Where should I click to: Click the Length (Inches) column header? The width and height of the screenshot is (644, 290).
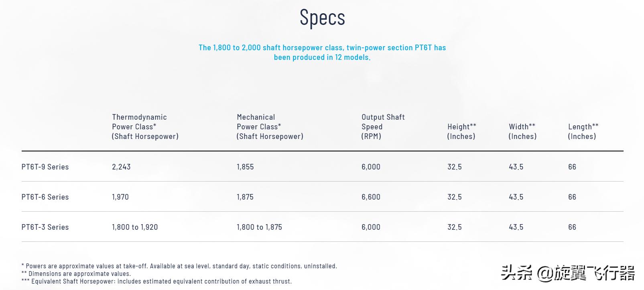click(583, 131)
